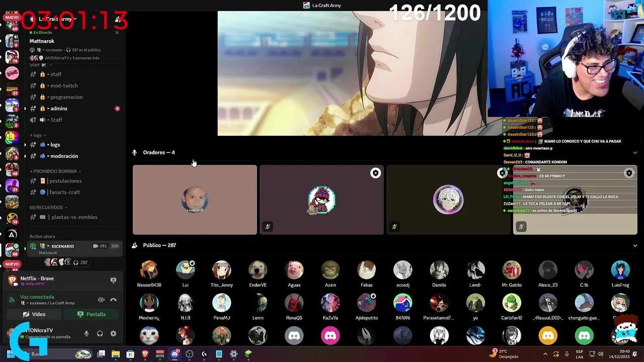Turn on camera with the Vídeo button

tap(34, 314)
